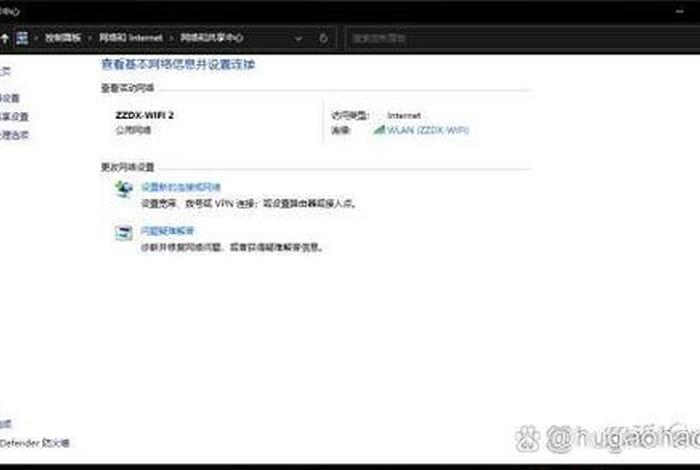Click the WLAN signal strength icon
The height and width of the screenshot is (470, 700).
(x=379, y=130)
